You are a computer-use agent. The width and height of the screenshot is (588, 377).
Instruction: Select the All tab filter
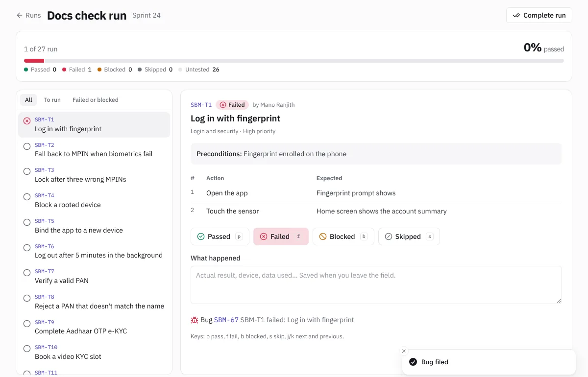(x=28, y=100)
